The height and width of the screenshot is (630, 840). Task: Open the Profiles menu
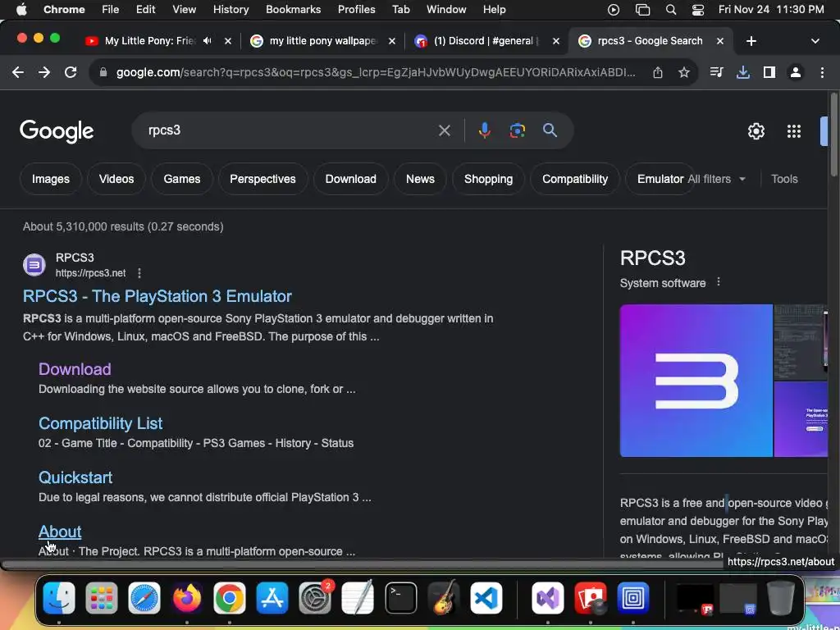click(356, 10)
